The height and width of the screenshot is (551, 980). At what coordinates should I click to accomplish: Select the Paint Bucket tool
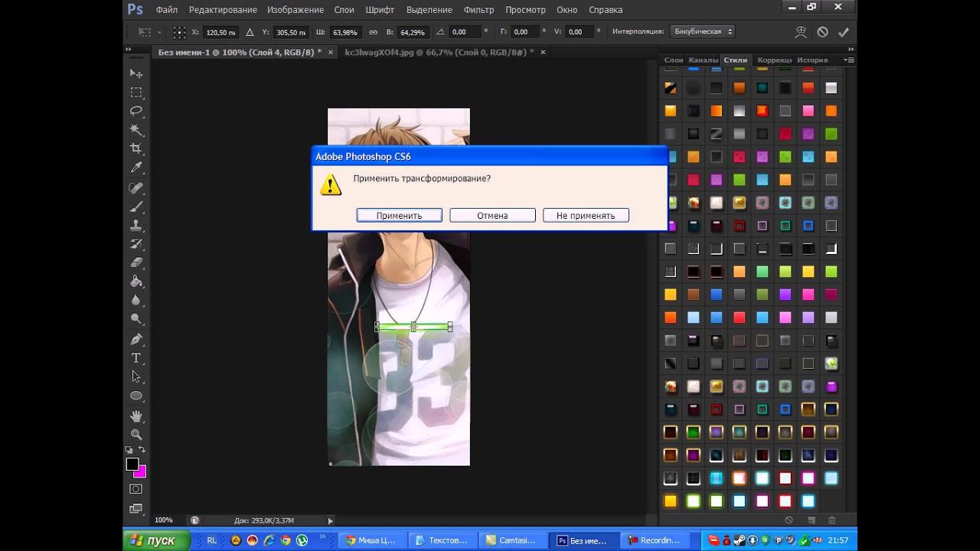click(x=136, y=282)
